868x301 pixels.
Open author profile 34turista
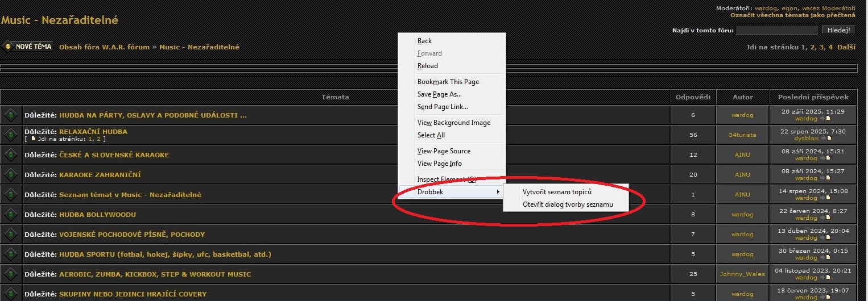coord(742,135)
